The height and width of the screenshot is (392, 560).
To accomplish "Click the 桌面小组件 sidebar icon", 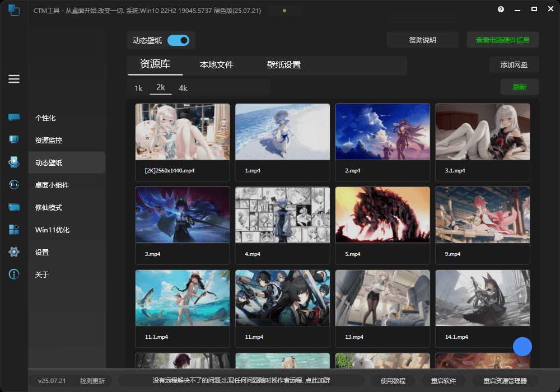I will (x=14, y=185).
